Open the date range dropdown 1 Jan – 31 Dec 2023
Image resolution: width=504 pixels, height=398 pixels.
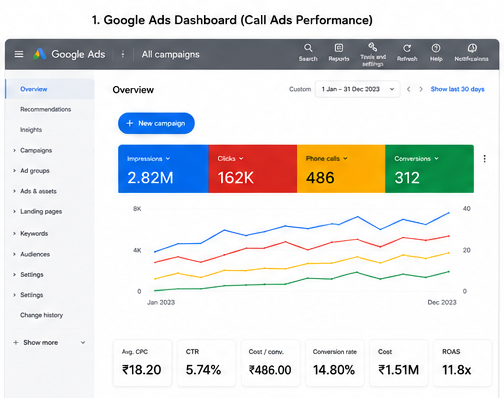[x=357, y=89]
